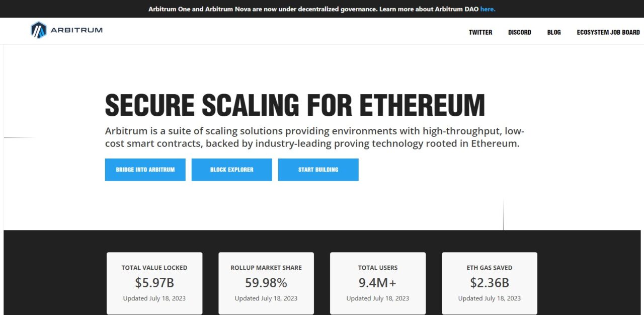Select the ETH Gas Saved card

(x=490, y=283)
